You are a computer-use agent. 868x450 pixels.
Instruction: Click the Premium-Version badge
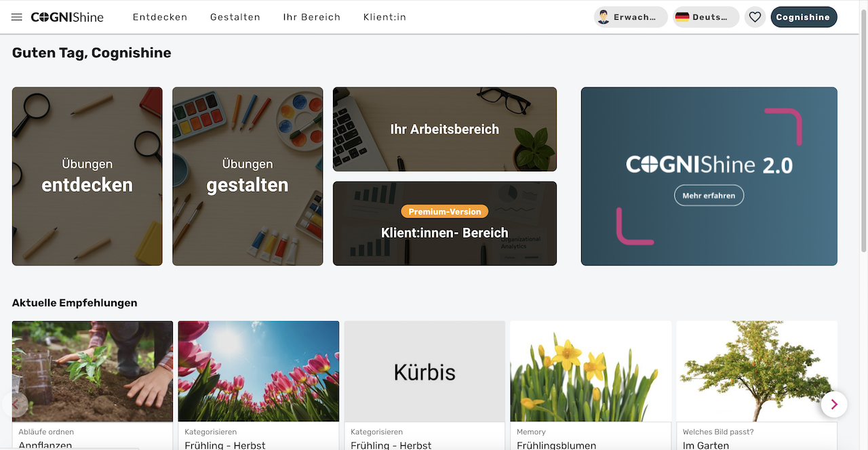click(x=445, y=211)
